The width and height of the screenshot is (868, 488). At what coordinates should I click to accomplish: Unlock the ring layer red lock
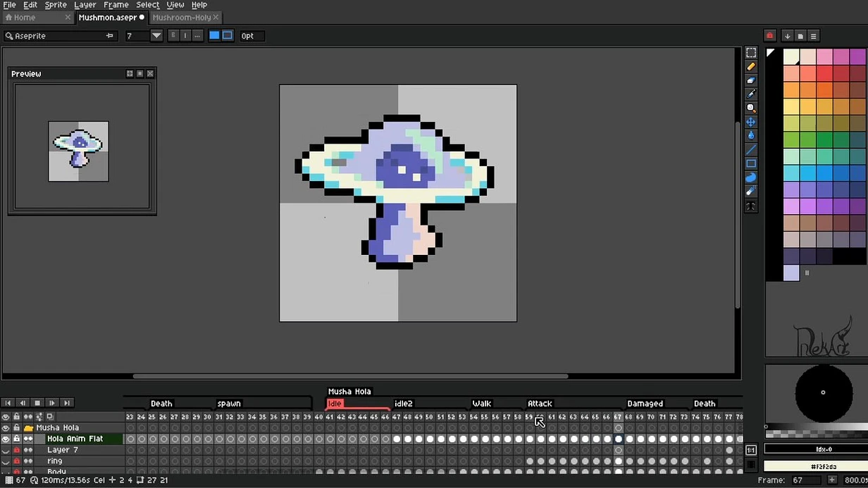(17, 461)
